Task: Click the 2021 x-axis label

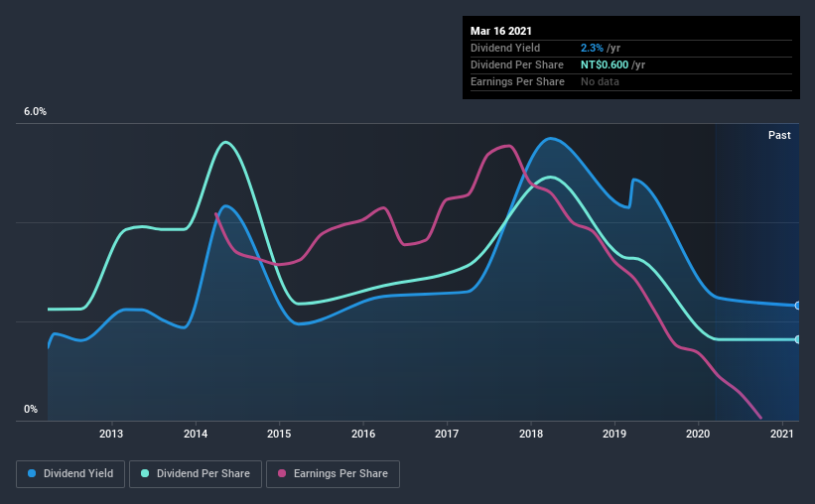Action: pos(781,434)
